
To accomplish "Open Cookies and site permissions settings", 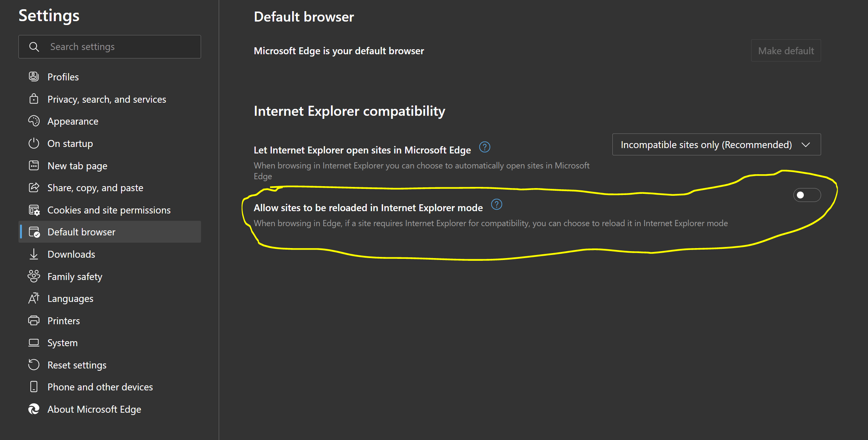I will pyautogui.click(x=109, y=210).
